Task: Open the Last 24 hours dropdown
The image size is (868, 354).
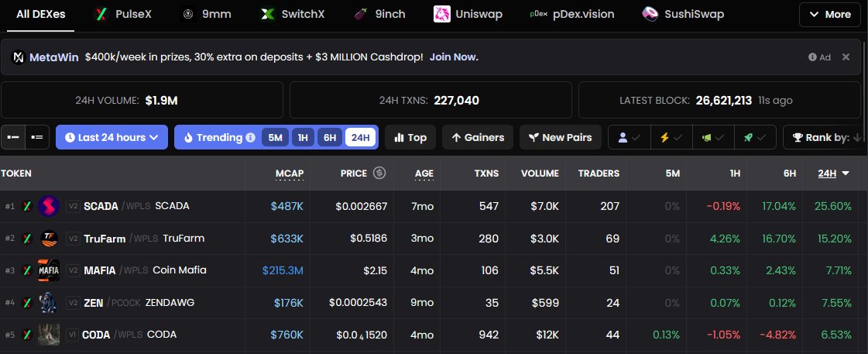Action: [112, 137]
